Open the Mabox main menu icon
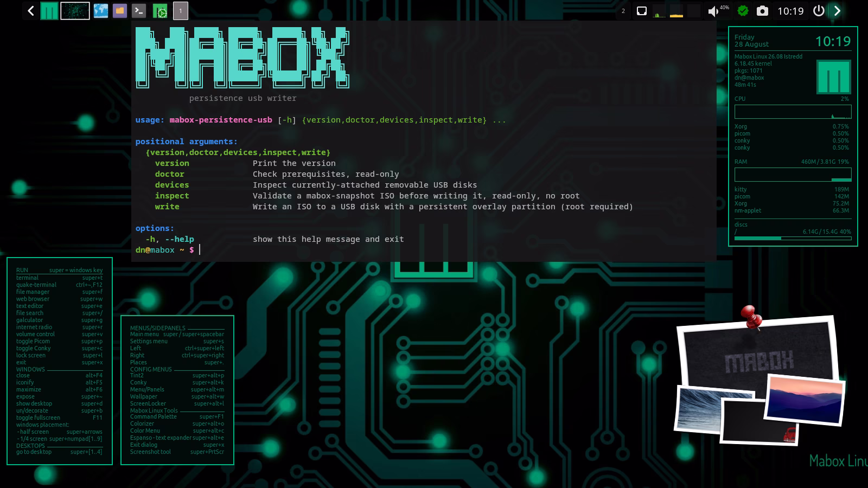The height and width of the screenshot is (488, 868). (49, 11)
